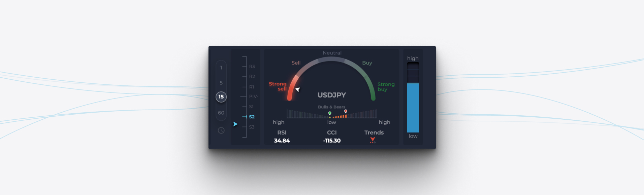The image size is (644, 195).
Task: Click the RSI label
Action: click(x=282, y=132)
